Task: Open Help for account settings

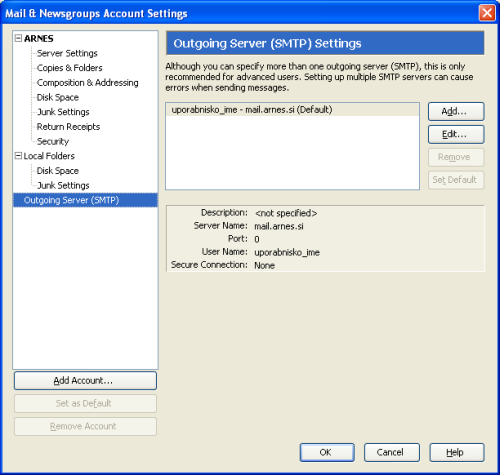Action: 457,452
